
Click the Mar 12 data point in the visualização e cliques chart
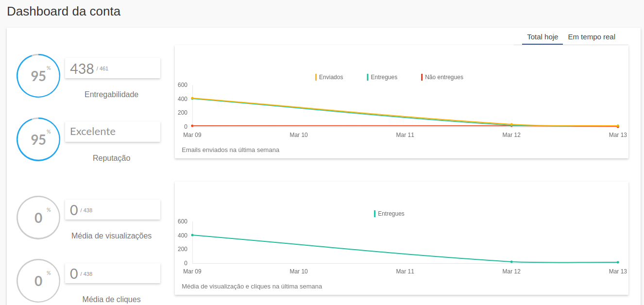[x=511, y=262]
